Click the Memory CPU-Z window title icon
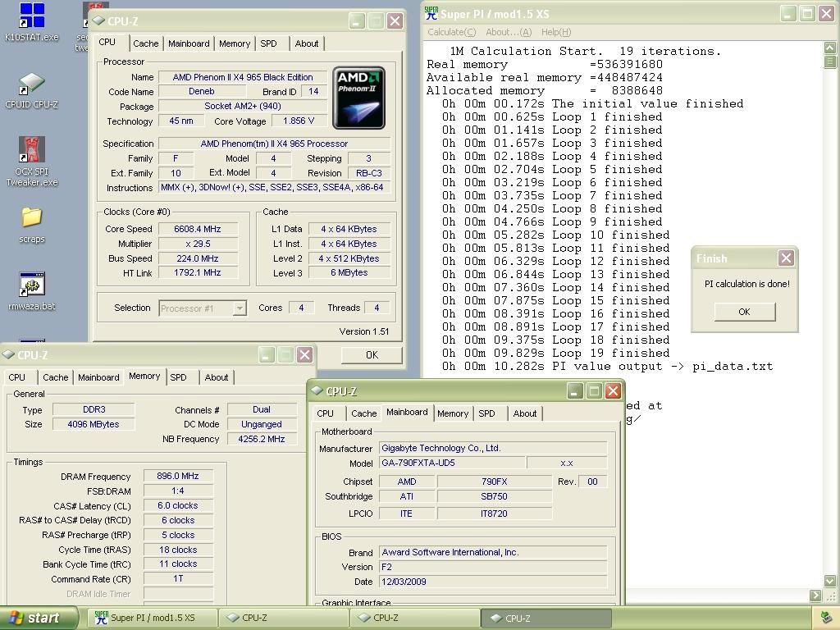 click(8, 354)
